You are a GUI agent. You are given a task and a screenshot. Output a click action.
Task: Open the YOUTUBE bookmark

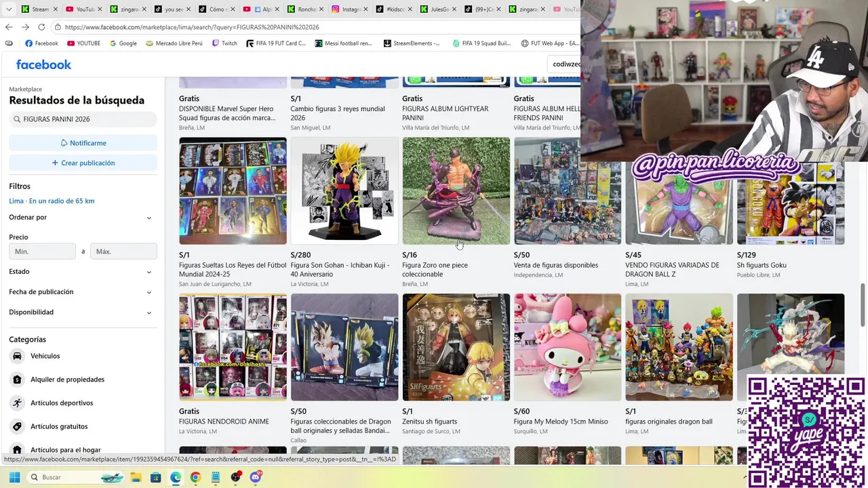coord(83,43)
